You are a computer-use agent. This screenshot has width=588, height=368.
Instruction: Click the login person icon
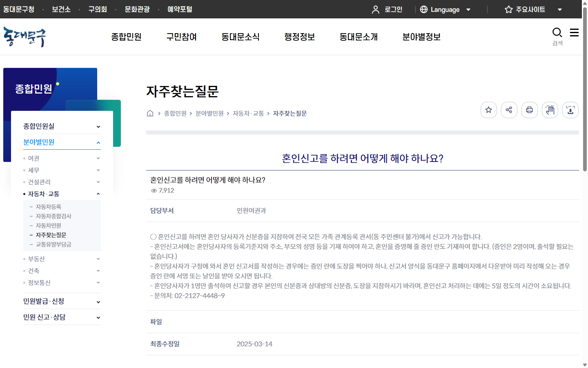point(376,9)
